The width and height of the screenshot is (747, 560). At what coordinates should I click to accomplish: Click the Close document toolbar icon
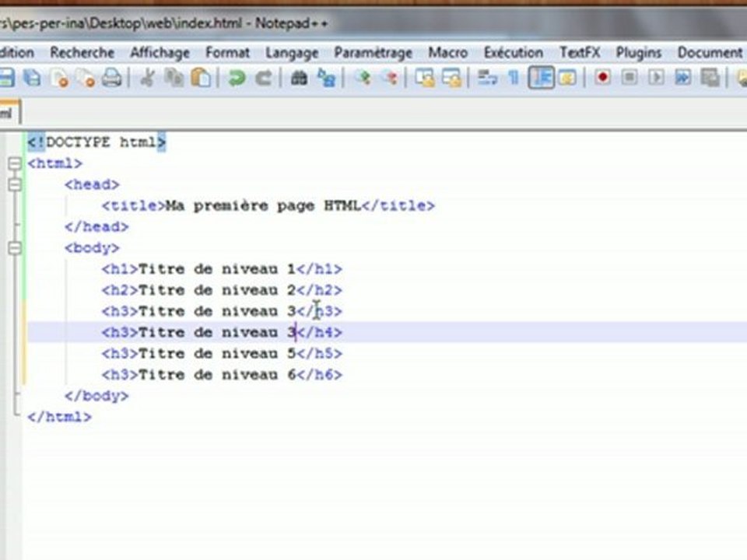(60, 78)
